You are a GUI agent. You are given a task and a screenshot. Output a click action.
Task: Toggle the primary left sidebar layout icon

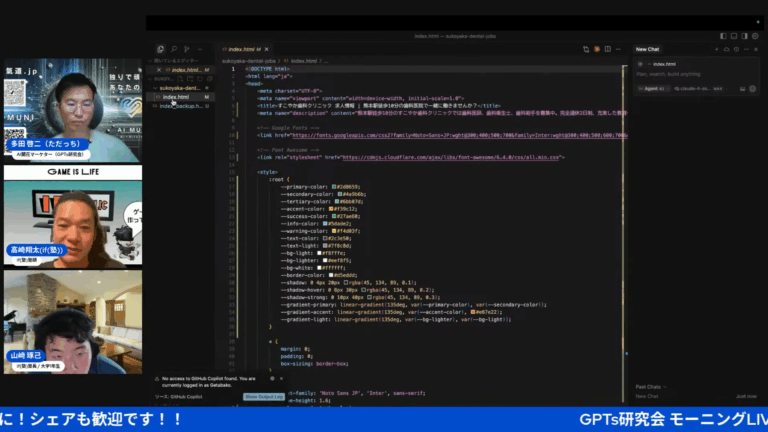(723, 36)
